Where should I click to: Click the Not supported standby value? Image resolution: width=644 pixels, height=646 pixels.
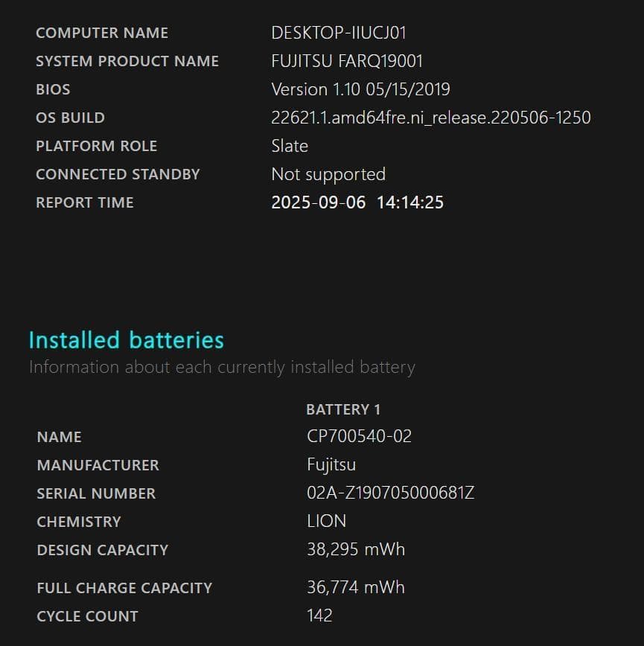pyautogui.click(x=328, y=174)
